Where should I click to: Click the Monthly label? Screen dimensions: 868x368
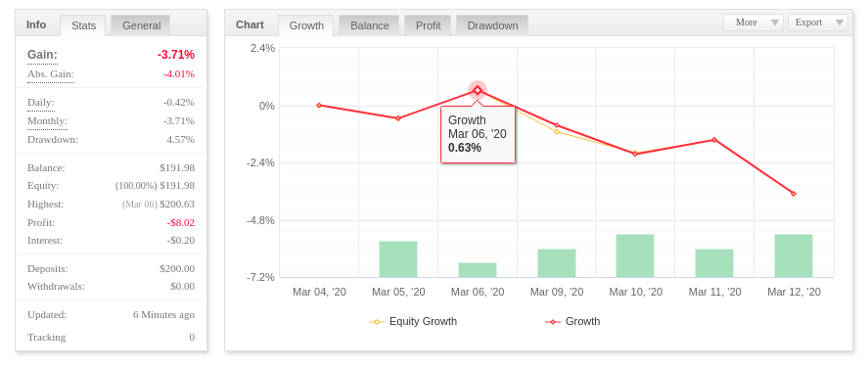point(47,120)
